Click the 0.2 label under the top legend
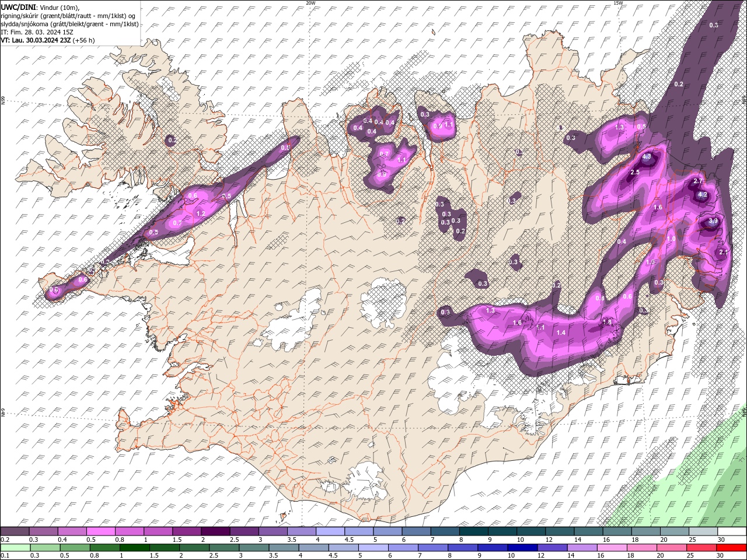The image size is (747, 560). (x=5, y=540)
